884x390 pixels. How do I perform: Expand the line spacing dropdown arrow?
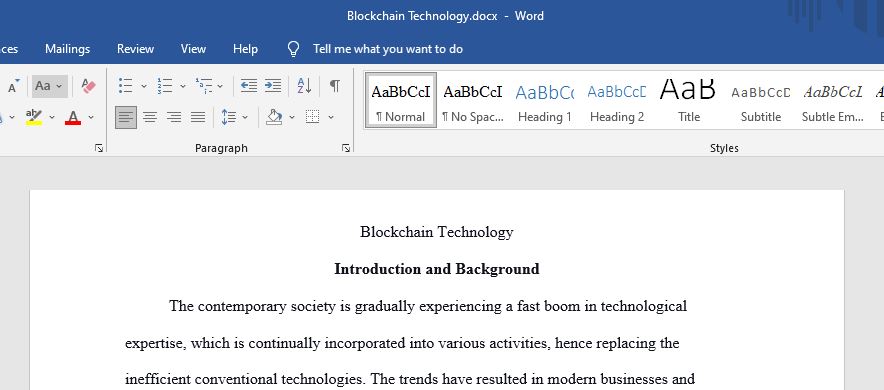click(x=245, y=117)
